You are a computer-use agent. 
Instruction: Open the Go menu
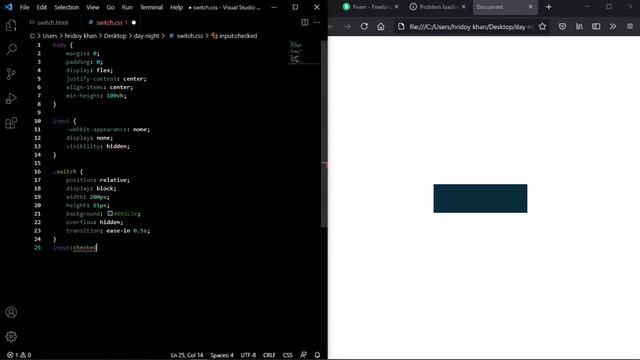click(110, 7)
